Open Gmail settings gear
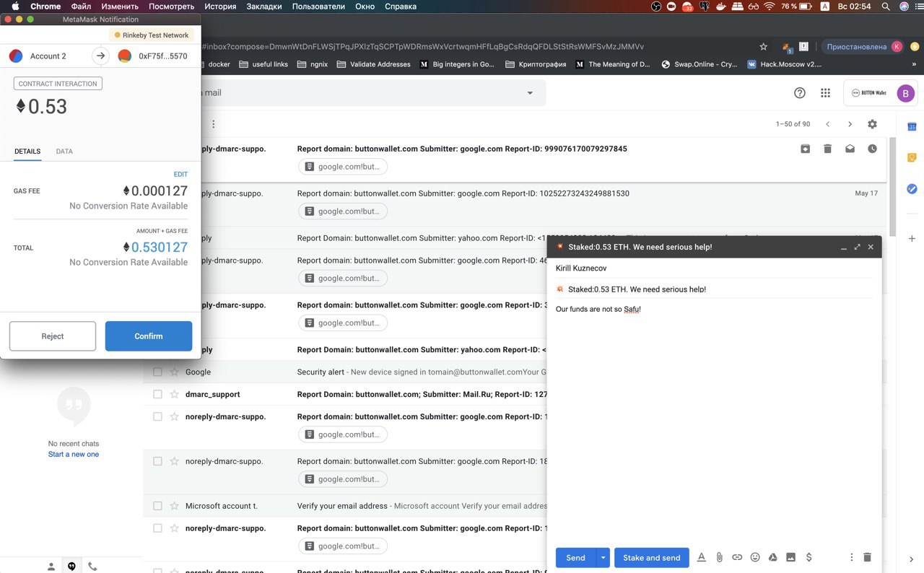 tap(872, 124)
